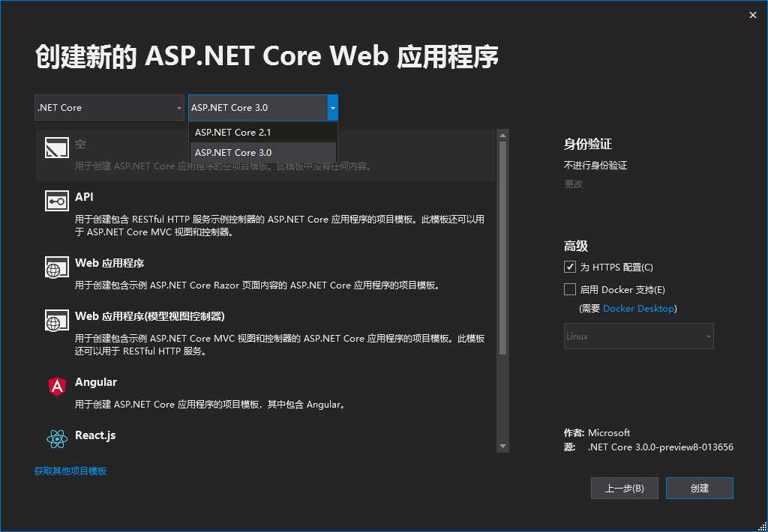Select the Web 应用程序(模型视图控制器) icon
The image size is (768, 532).
(57, 320)
